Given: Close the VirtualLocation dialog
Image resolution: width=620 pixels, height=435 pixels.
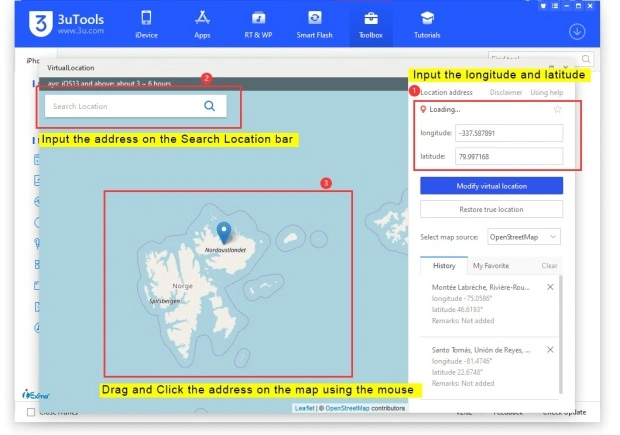Looking at the screenshot, I should [x=566, y=68].
